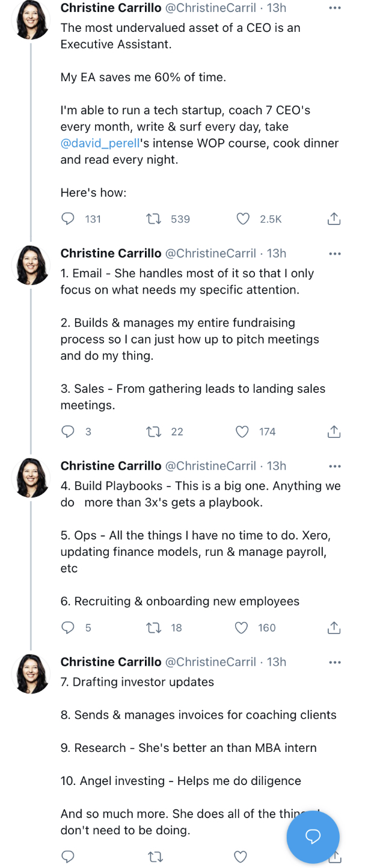This screenshot has height=868, width=371.
Task: Click Christine Carrillo's name on last tweet
Action: [x=111, y=662]
